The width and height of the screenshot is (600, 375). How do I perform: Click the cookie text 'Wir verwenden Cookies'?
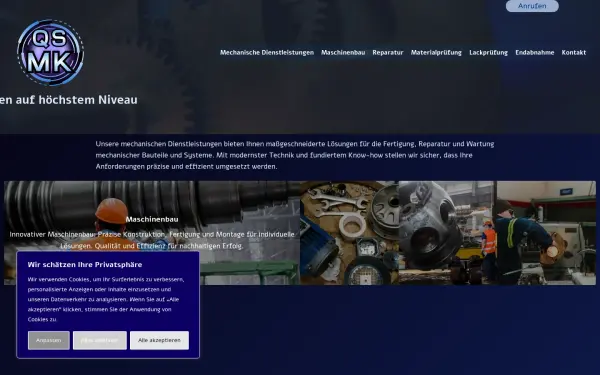pos(106,299)
